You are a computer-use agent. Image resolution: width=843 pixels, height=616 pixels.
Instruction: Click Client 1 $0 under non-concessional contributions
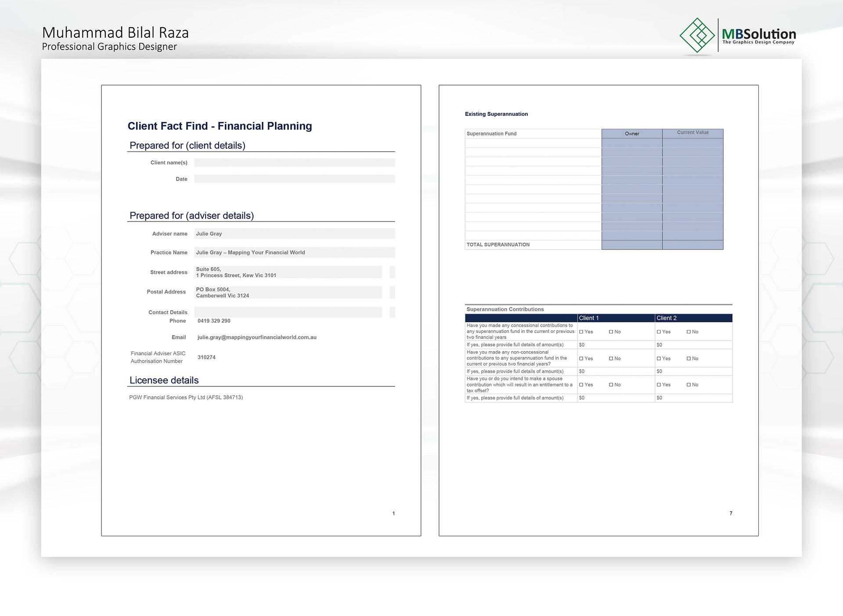pyautogui.click(x=582, y=372)
